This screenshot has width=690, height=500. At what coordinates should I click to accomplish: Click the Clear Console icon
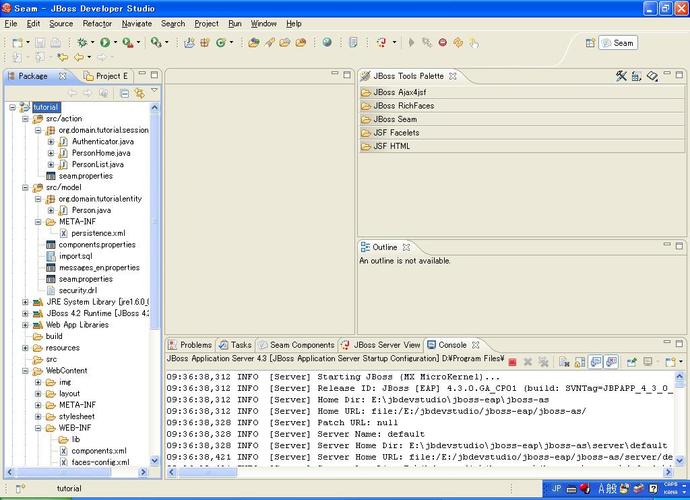click(x=564, y=362)
